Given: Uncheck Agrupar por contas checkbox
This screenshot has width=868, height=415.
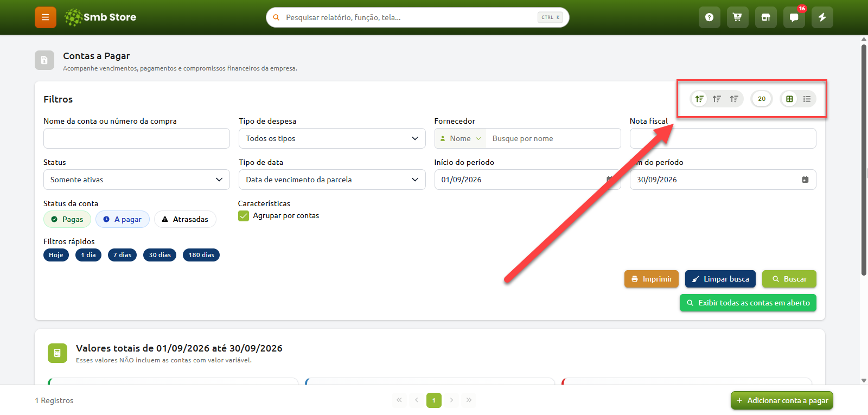Looking at the screenshot, I should pyautogui.click(x=244, y=216).
